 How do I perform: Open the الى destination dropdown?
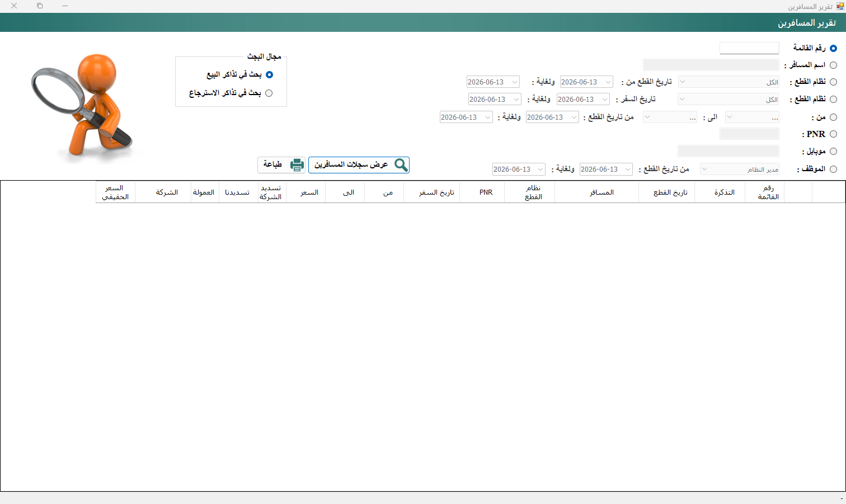670,117
